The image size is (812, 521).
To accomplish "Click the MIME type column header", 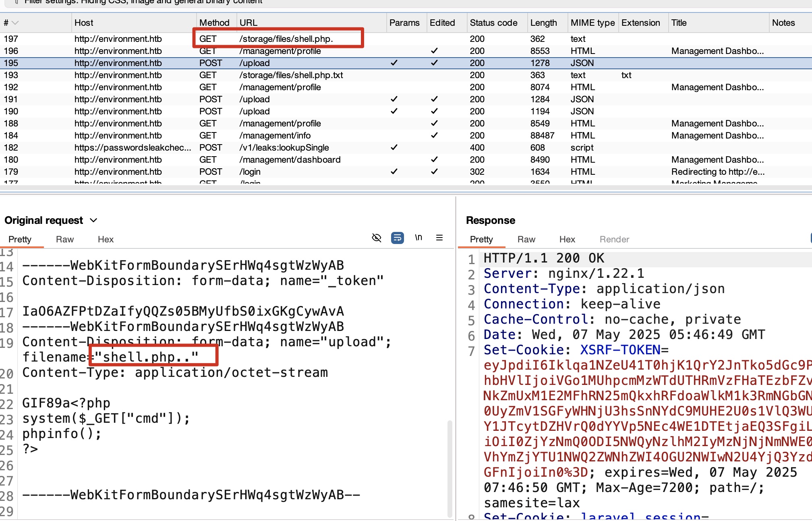I will [592, 23].
